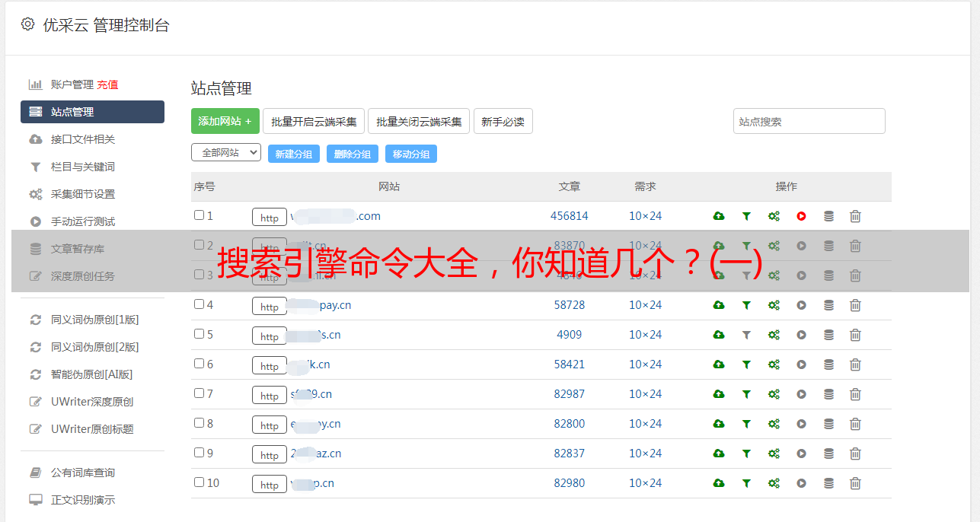
Task: Click the play icon in row 7
Action: click(x=801, y=394)
